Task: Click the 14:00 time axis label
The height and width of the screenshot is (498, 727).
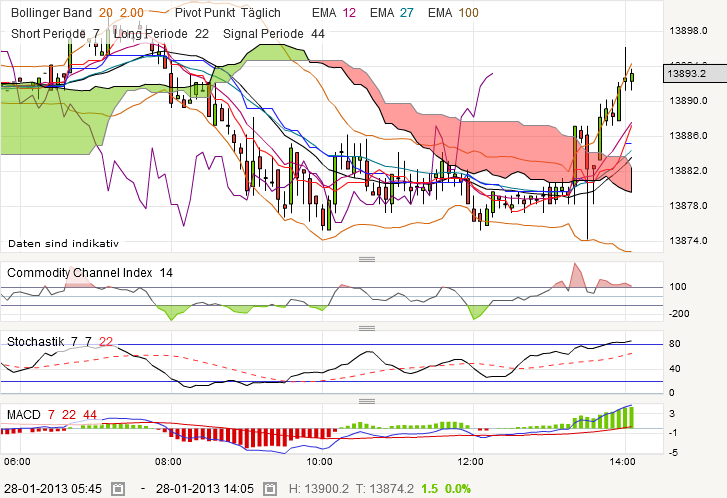Action: [x=622, y=462]
